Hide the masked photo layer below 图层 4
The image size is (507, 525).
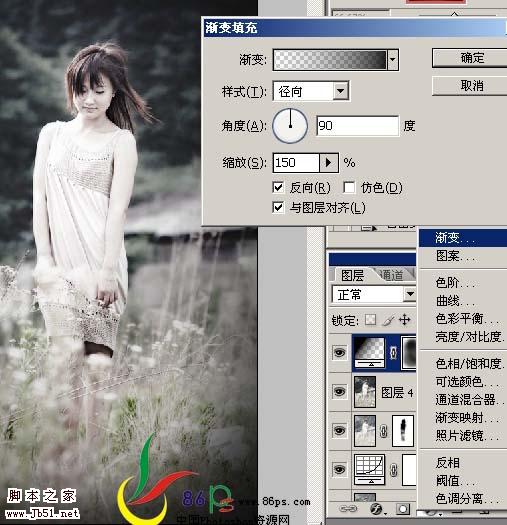click(x=339, y=430)
